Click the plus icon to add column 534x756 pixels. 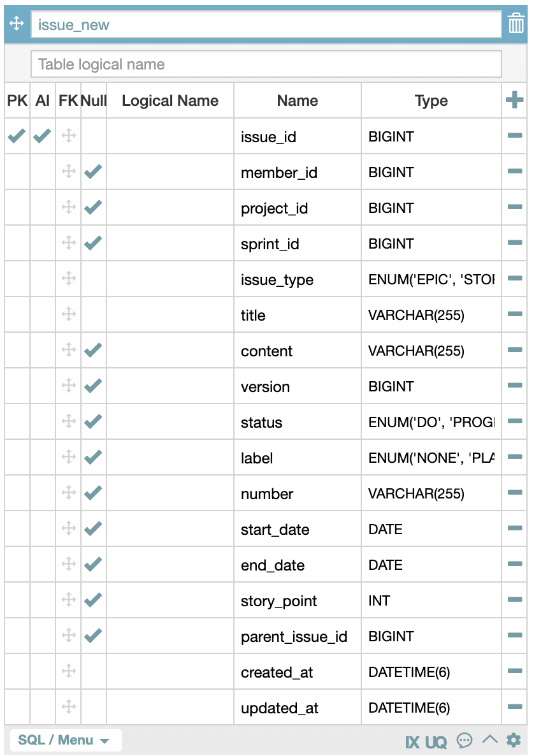click(514, 100)
